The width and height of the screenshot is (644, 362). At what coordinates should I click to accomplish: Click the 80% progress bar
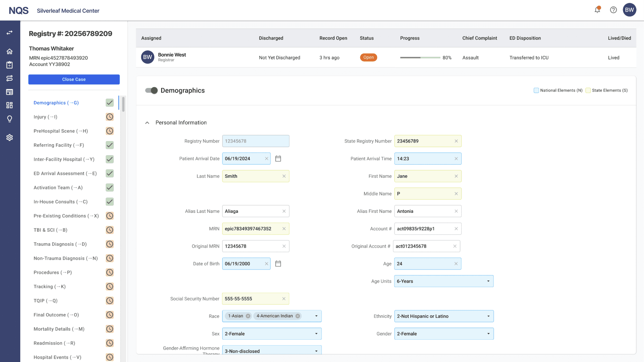(421, 57)
